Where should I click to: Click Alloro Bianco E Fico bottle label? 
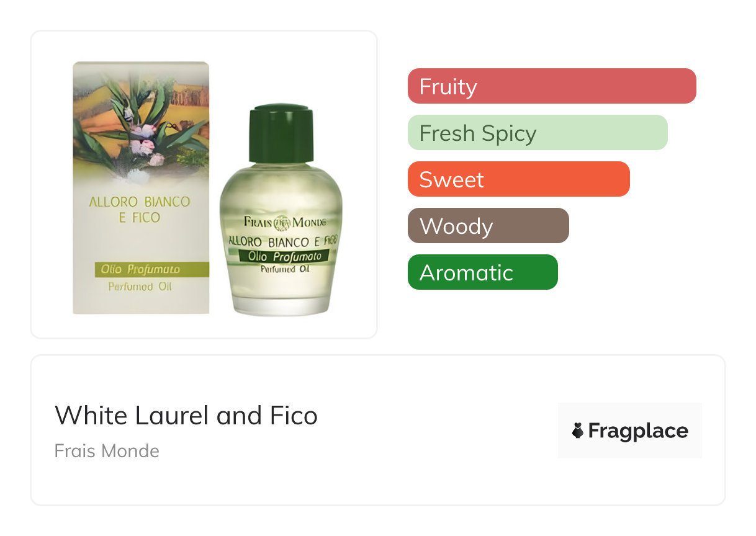click(x=283, y=240)
